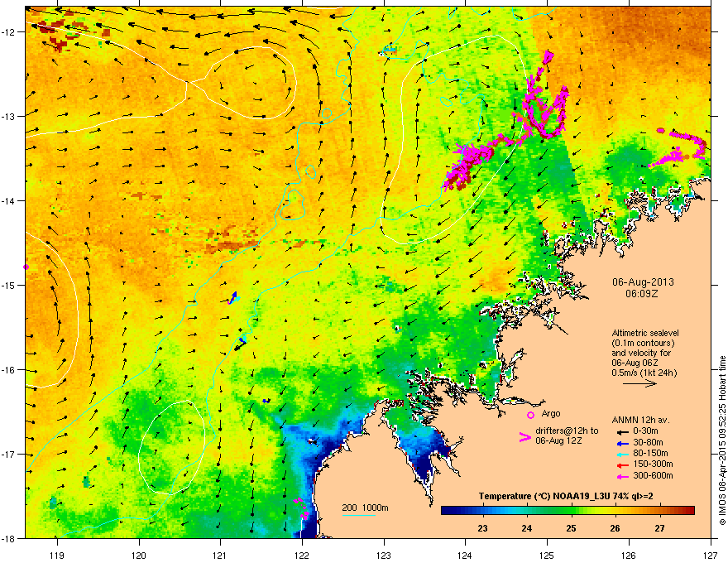728x563 pixels.
Task: Click the date text "06-Aug-2013"
Action: (x=643, y=282)
